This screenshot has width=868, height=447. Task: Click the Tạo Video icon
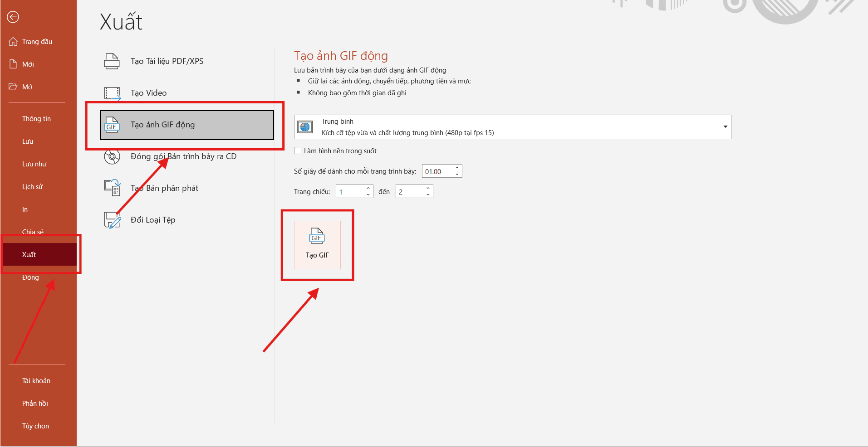click(x=111, y=92)
